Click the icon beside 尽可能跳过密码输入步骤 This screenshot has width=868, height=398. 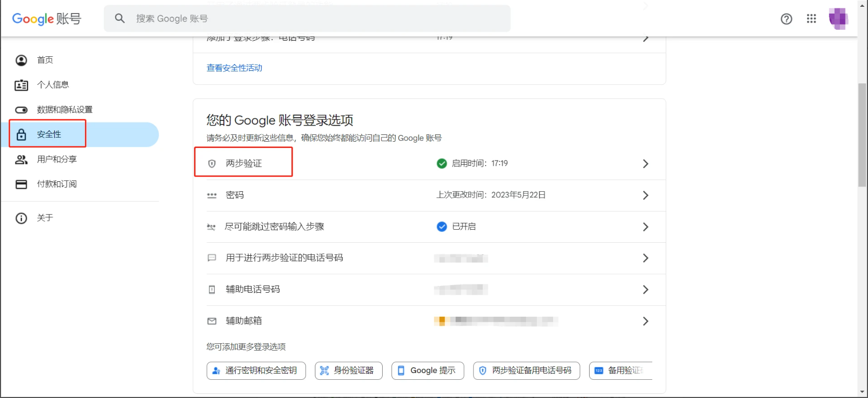pos(211,227)
